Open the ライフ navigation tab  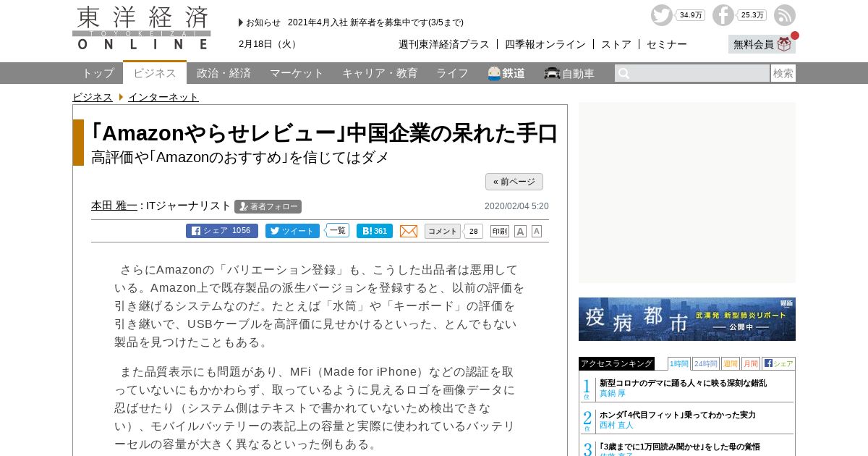coord(452,73)
